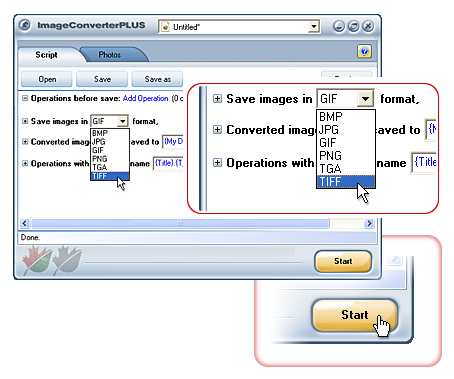Click the Done. status bar text
454x379 pixels.
(30, 237)
